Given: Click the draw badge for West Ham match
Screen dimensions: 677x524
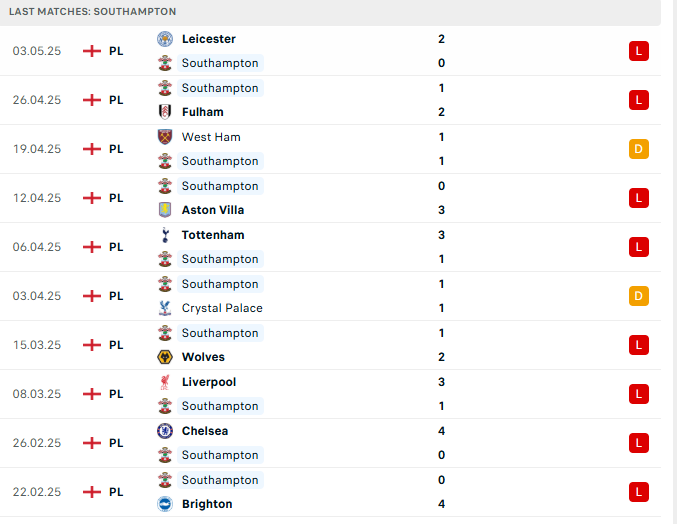Looking at the screenshot, I should pos(639,149).
